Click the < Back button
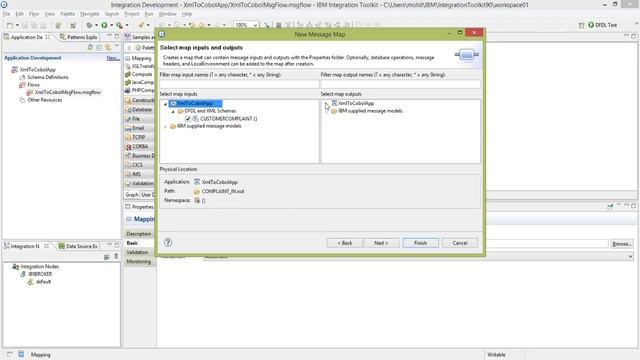 345,243
